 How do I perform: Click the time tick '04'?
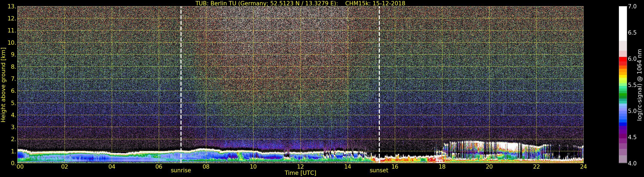(112, 167)
